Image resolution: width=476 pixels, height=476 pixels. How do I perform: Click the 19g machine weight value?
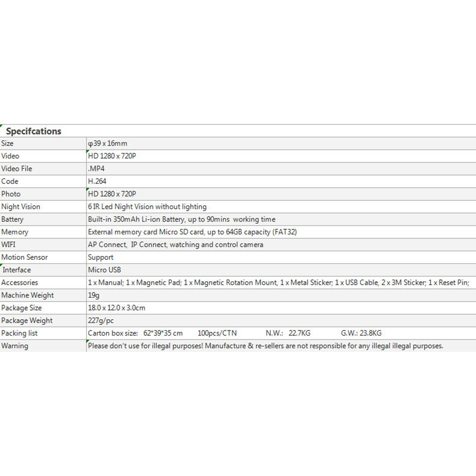[94, 295]
